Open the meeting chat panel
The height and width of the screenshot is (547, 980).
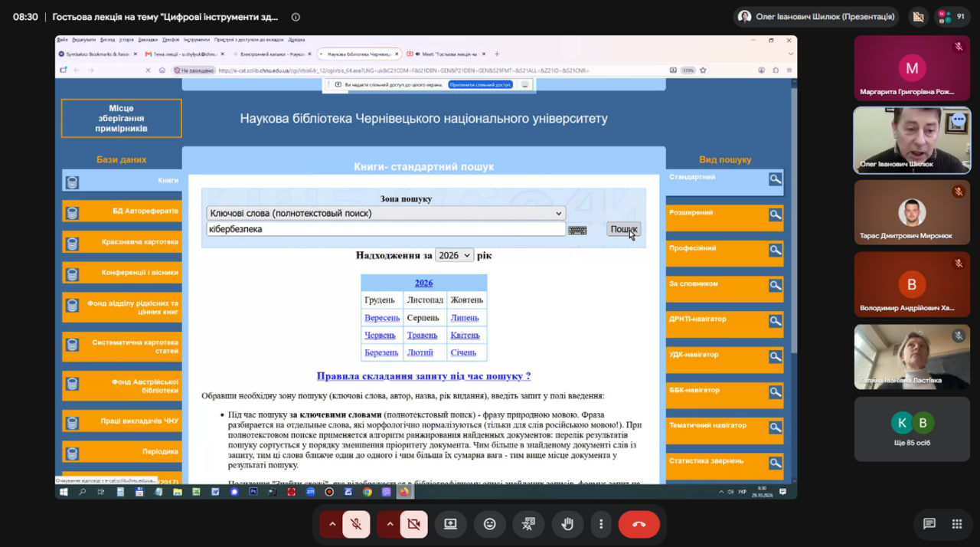(x=929, y=524)
